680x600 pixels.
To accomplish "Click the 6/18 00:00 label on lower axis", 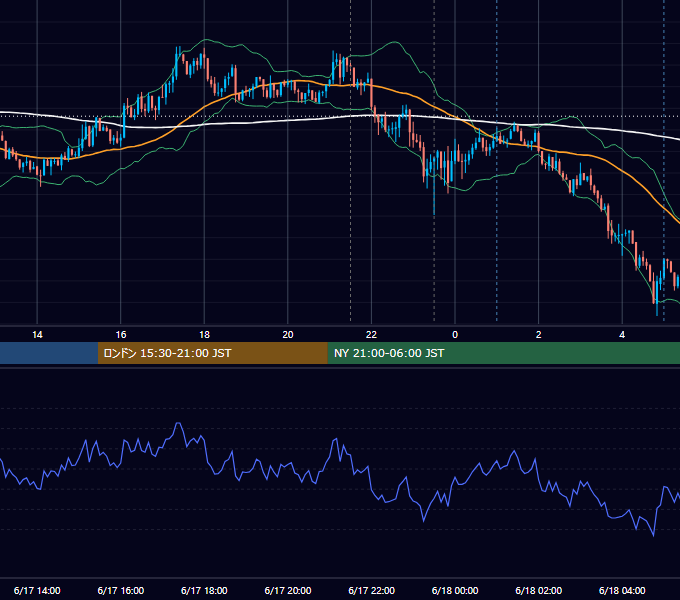I will (455, 590).
